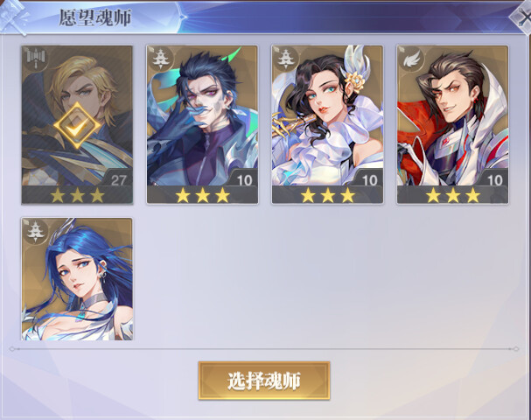This screenshot has height=420, width=531.
Task: Click the three-star rating under the blond character
Action: coord(77,195)
